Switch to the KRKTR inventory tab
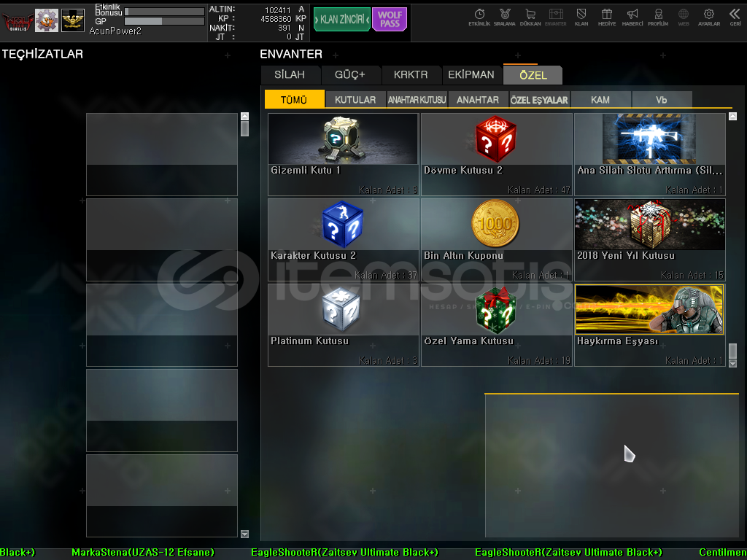 [411, 75]
